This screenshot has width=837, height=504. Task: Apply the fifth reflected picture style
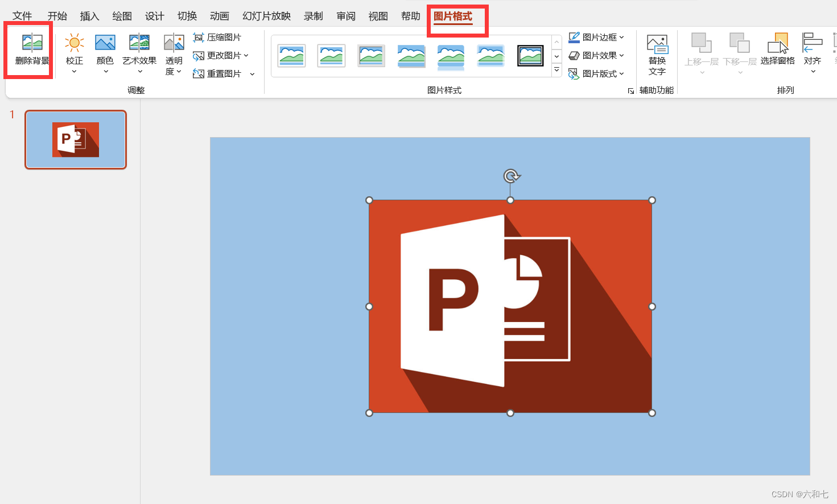click(451, 57)
